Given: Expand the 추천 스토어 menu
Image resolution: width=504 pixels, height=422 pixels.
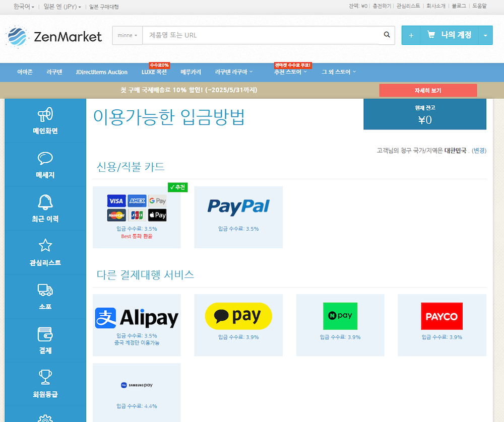Looking at the screenshot, I should 290,72.
